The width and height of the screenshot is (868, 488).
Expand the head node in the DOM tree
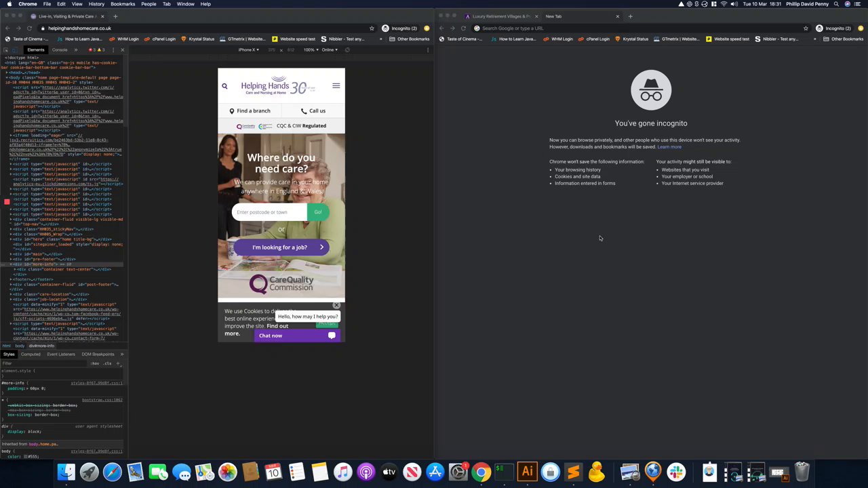coord(7,73)
